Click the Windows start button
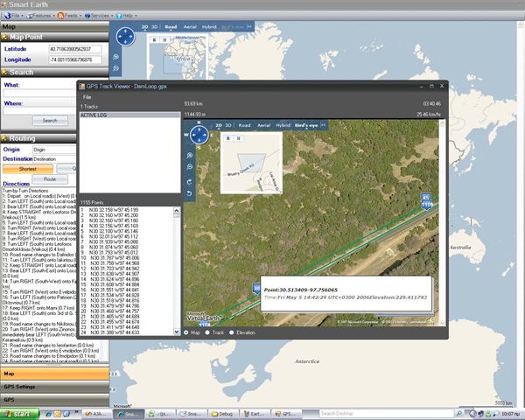The image size is (525, 420). pos(20,414)
